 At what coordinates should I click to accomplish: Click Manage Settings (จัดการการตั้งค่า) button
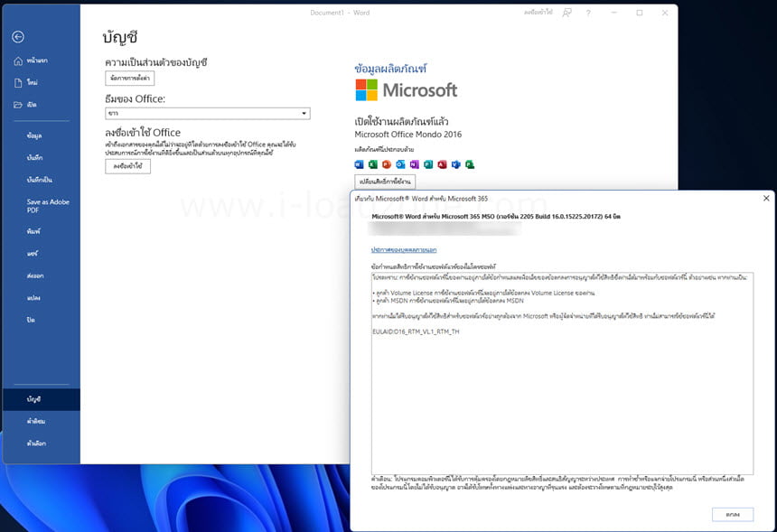point(130,79)
